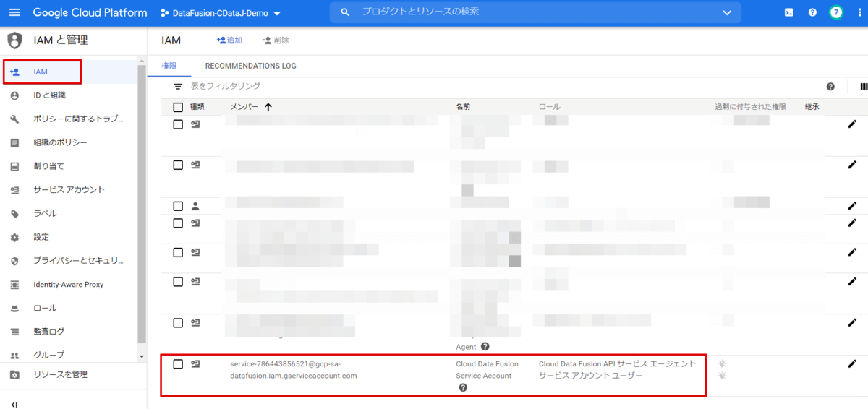
Task: Switch to the 権限 tab
Action: (x=169, y=66)
